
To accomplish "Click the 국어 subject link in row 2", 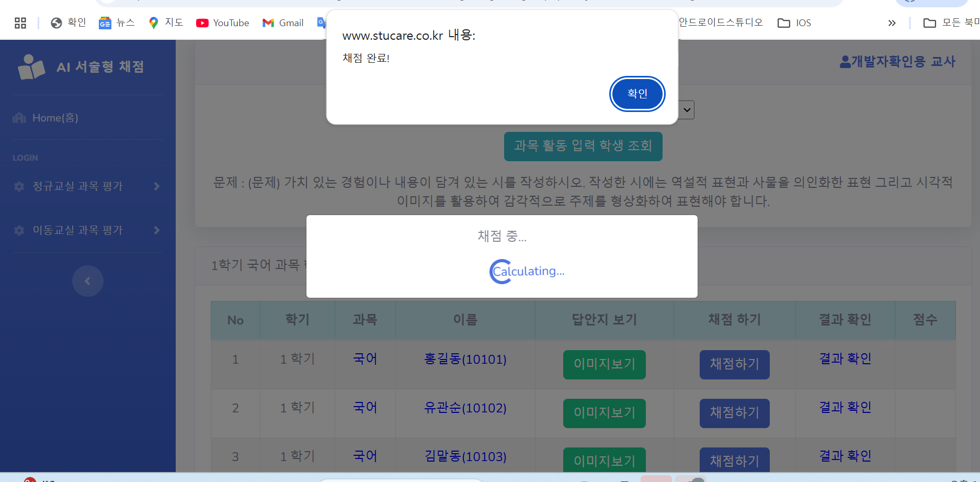I will (365, 408).
